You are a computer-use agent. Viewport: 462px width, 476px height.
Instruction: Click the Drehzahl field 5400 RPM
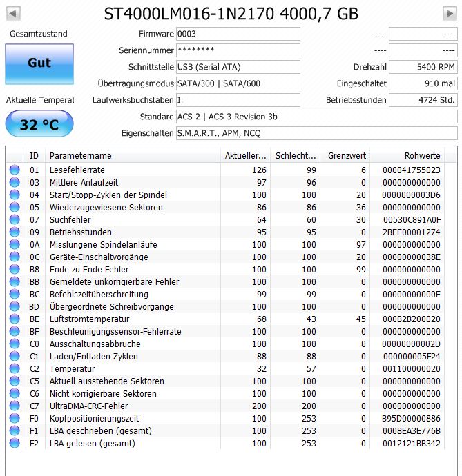423,67
